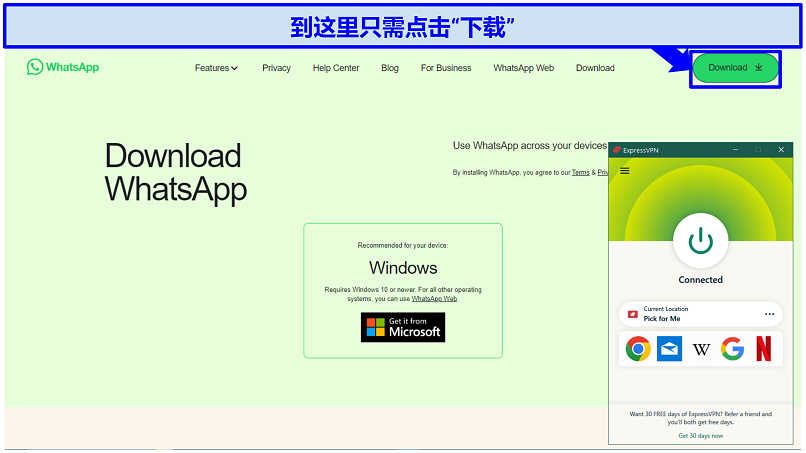Select the Current Location Pick for Me field

[700, 314]
